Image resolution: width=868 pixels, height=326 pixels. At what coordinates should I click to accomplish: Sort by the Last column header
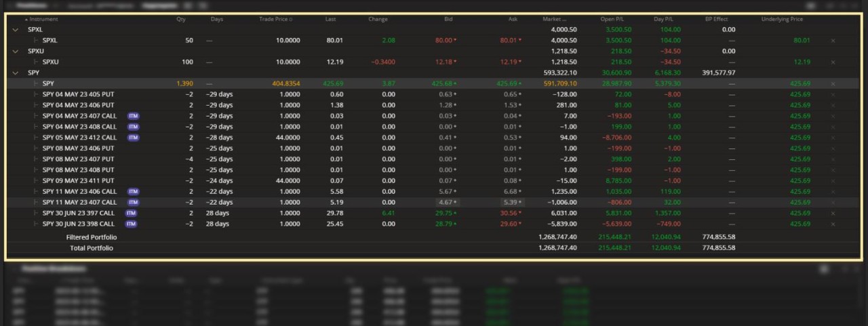(x=331, y=20)
